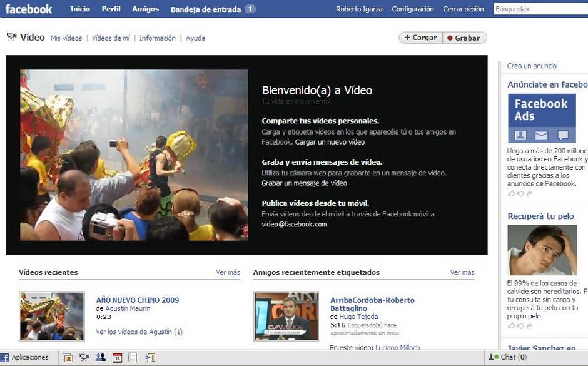Click the 0:23 video duration text
Screen dimensions: 588x366
click(103, 317)
